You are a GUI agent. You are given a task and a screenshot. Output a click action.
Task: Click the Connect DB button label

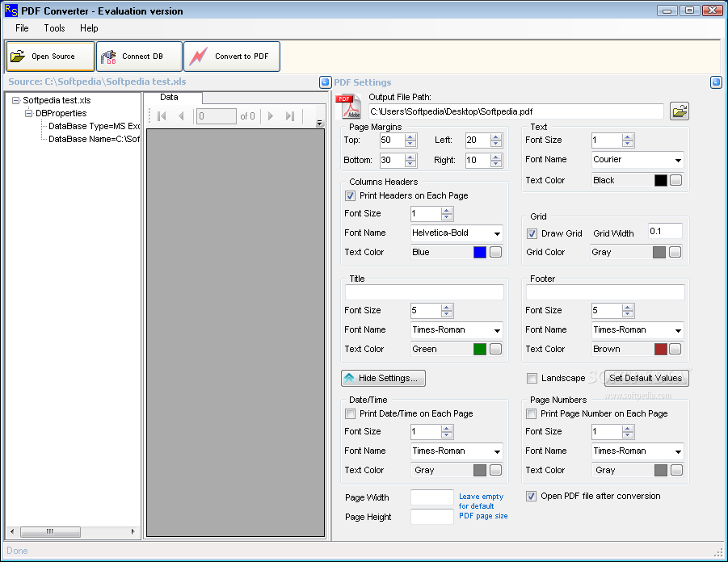click(x=142, y=57)
